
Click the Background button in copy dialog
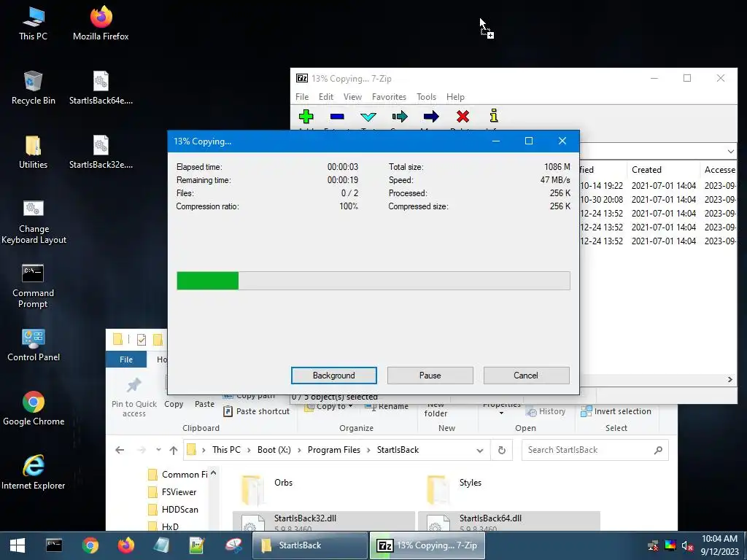tap(333, 376)
